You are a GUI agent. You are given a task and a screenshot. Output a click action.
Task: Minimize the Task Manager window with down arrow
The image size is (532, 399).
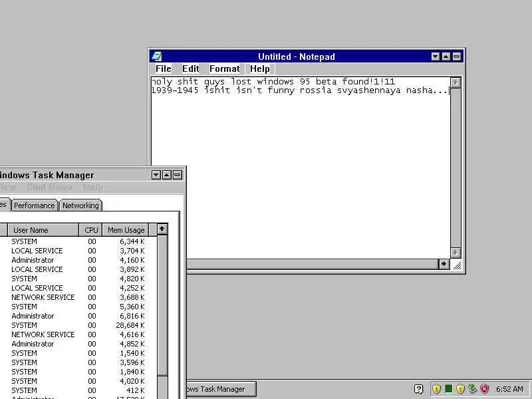point(156,175)
